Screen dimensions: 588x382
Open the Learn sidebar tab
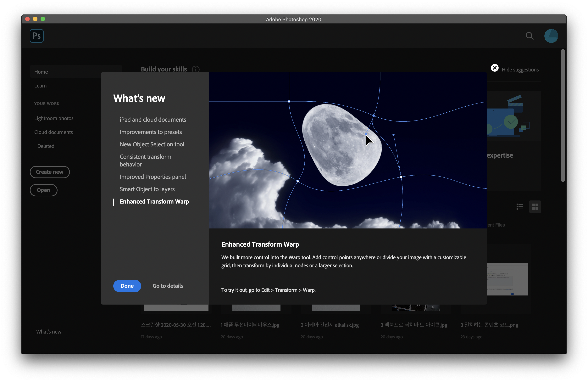coord(40,86)
